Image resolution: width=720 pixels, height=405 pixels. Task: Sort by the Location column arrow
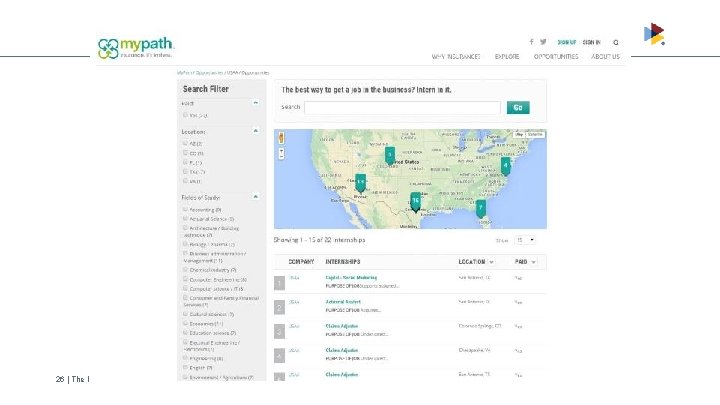(491, 262)
